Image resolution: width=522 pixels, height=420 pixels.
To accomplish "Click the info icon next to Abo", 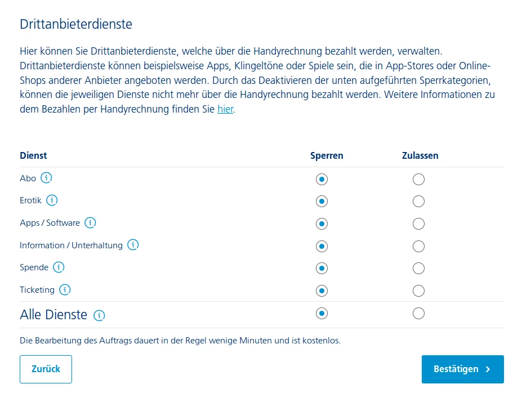I will [47, 178].
